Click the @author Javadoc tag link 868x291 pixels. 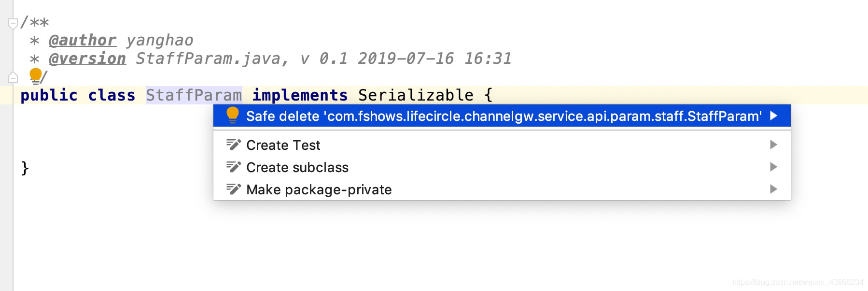pos(82,40)
